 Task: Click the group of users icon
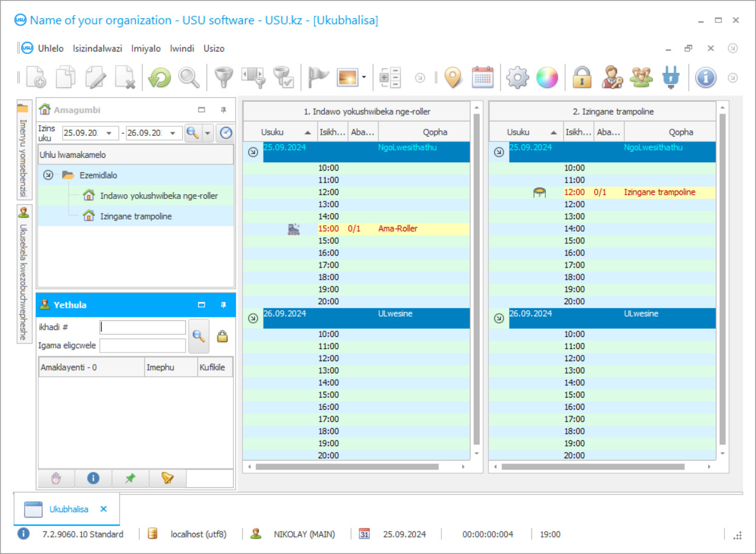pyautogui.click(x=641, y=78)
